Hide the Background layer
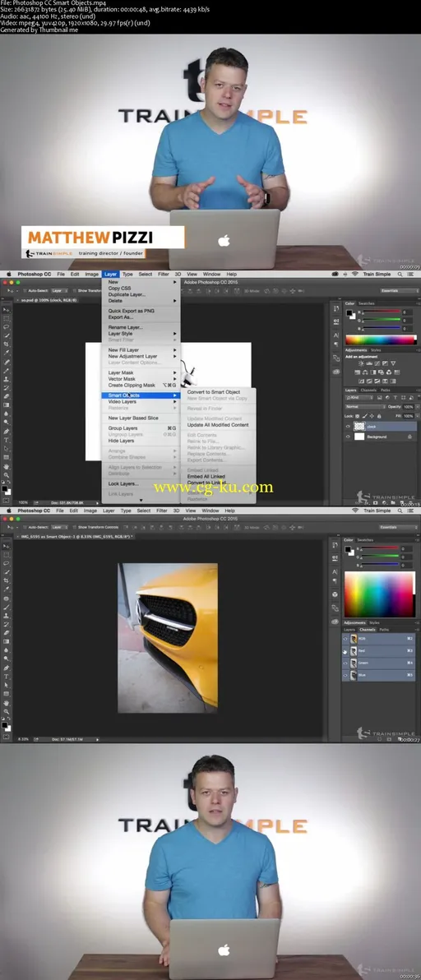 [x=348, y=437]
